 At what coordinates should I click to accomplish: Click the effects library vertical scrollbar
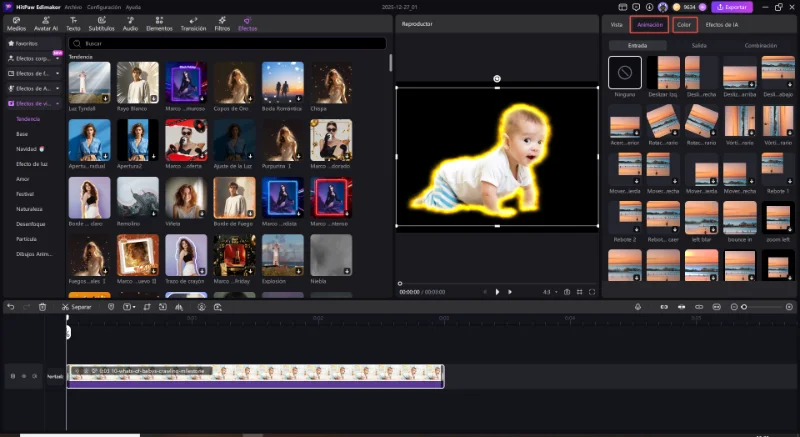(x=391, y=63)
